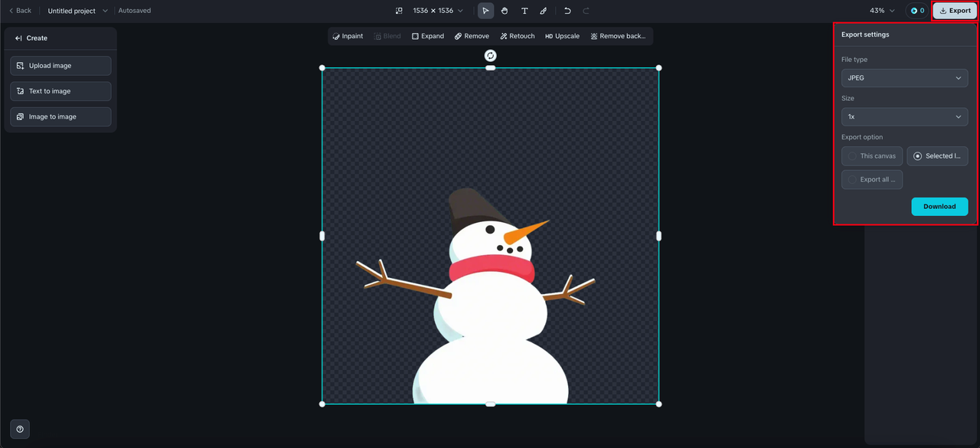Click the top-left corner selection handle

coord(322,68)
